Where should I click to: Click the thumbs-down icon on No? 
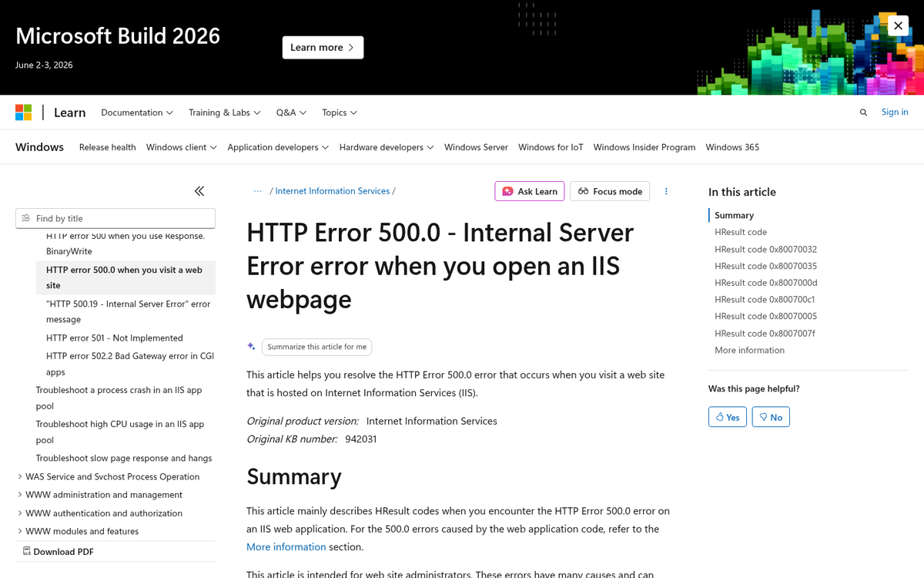tap(762, 416)
